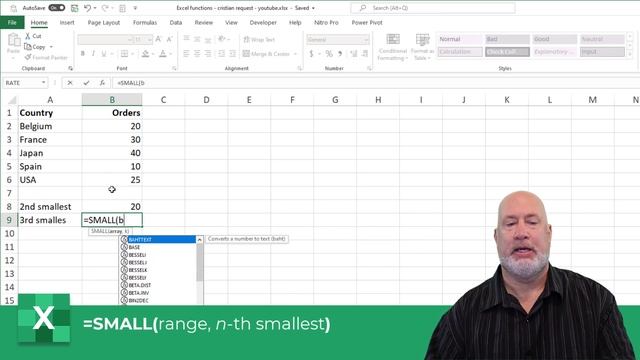Select the Normal cell style
This screenshot has height=360, width=640.
pos(460,39)
